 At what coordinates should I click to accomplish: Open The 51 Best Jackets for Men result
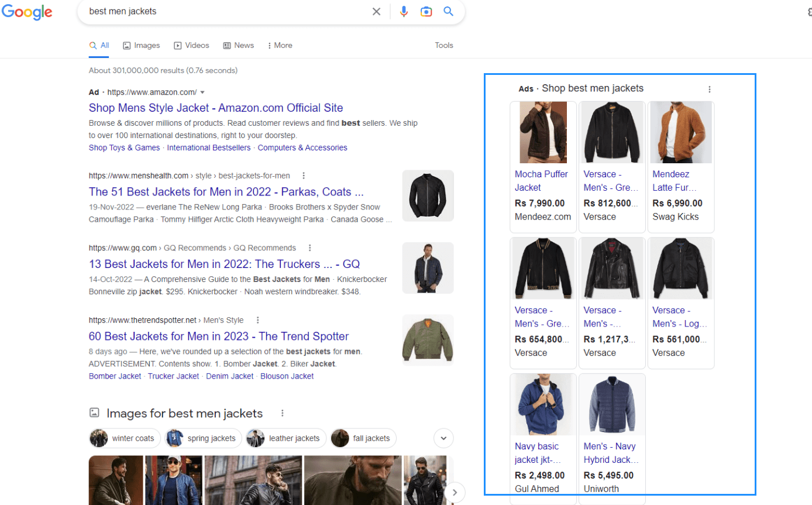(x=226, y=192)
